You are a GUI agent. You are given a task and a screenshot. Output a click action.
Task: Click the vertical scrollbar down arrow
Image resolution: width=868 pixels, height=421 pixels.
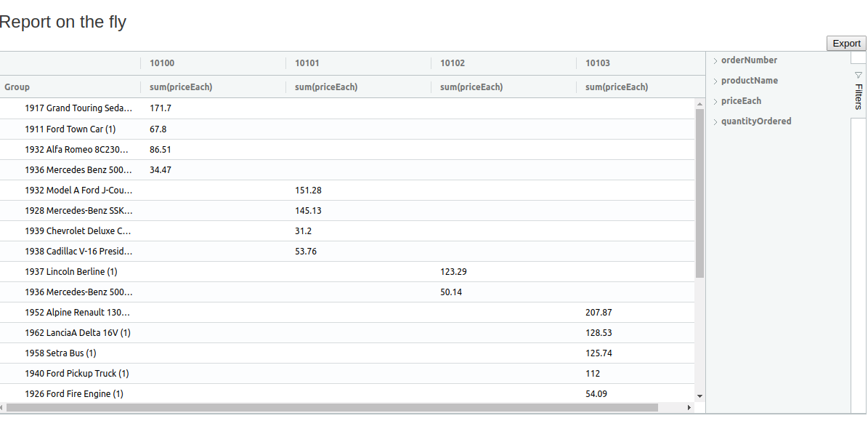pos(699,396)
